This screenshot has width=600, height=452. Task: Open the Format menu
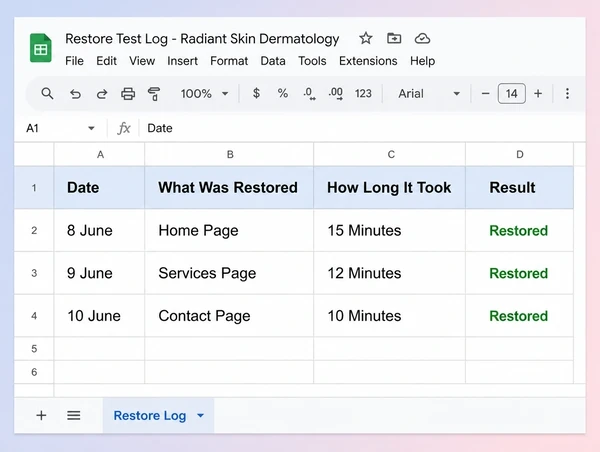pyautogui.click(x=229, y=61)
